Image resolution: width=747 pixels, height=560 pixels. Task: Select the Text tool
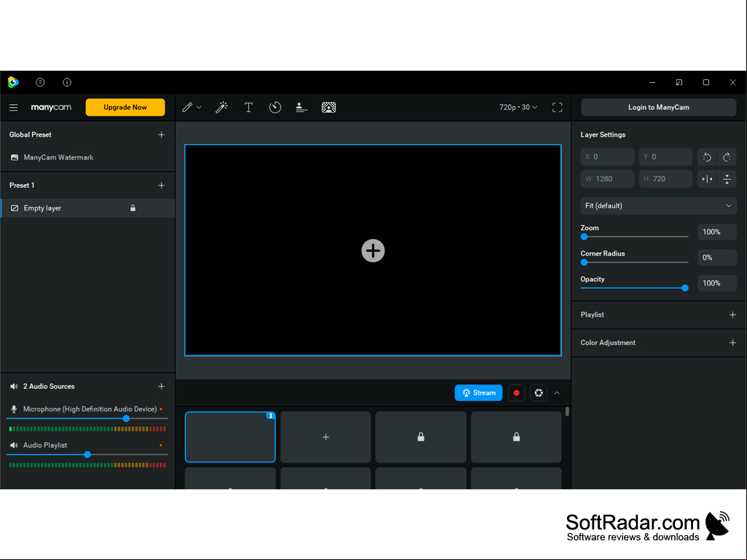pos(249,108)
